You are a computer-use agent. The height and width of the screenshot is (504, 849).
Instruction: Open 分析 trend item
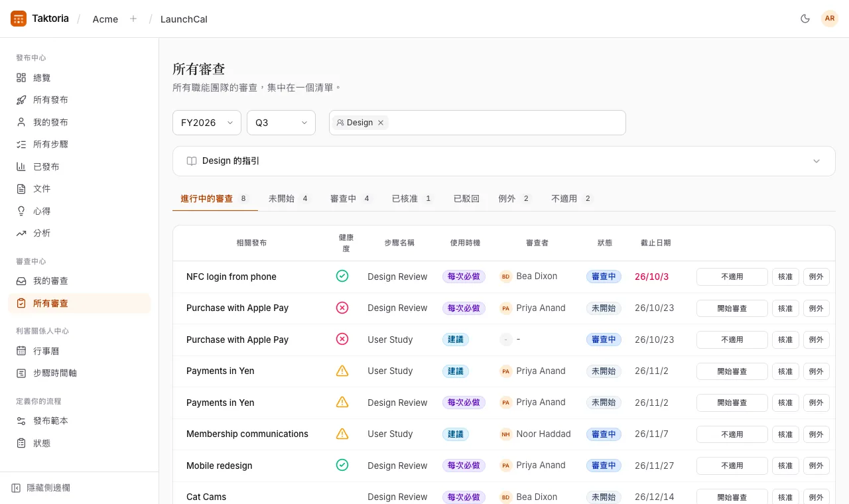click(80, 233)
